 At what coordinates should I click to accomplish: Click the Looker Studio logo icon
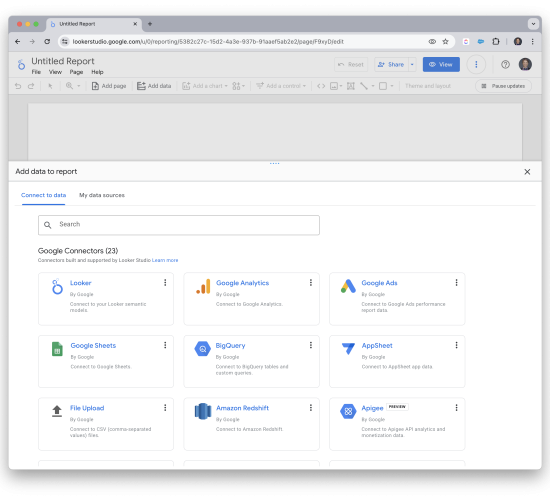(21, 64)
